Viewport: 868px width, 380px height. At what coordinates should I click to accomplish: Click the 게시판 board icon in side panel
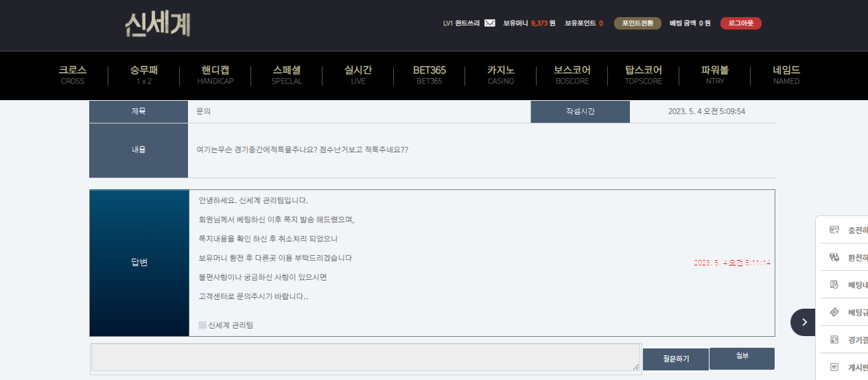(834, 367)
